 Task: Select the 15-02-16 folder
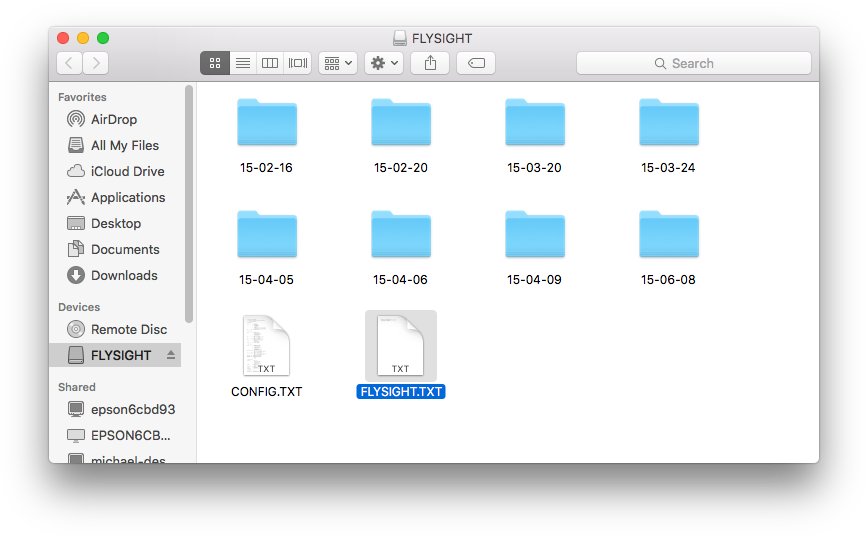(266, 124)
